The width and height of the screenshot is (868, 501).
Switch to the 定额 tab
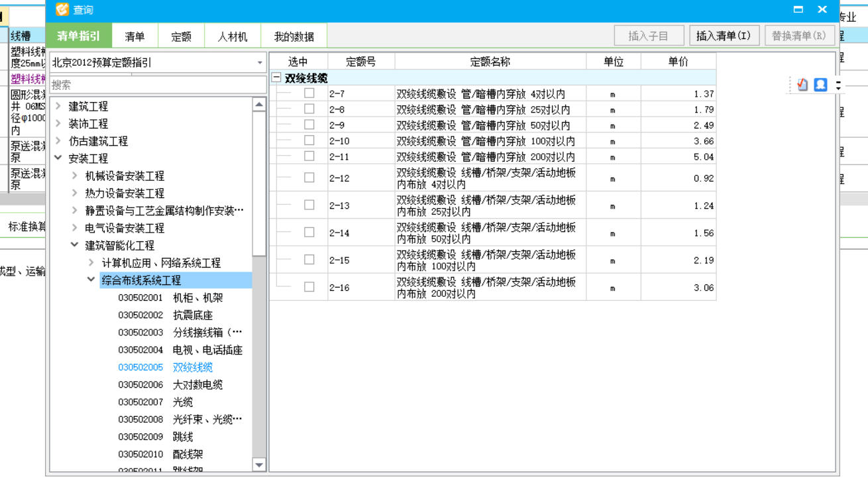pos(181,36)
